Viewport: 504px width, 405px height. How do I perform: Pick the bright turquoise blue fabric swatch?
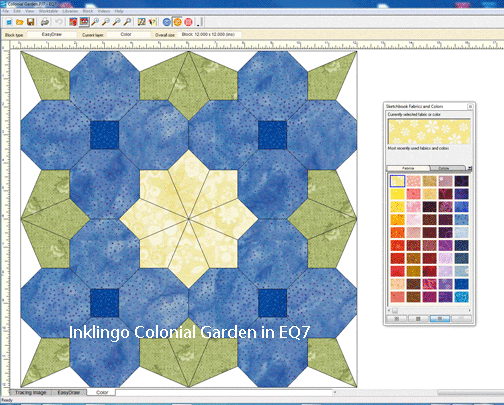coord(462,297)
